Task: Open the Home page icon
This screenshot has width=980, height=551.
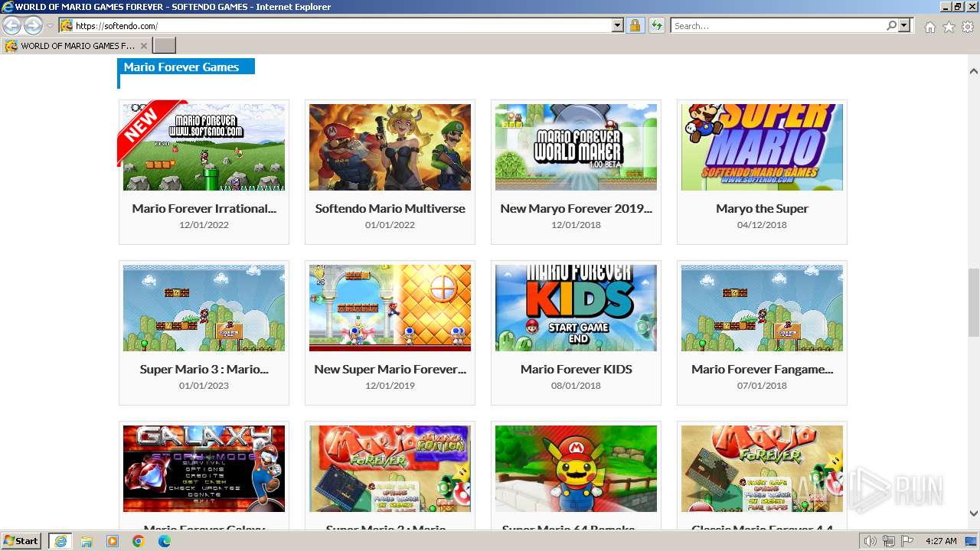Action: pos(929,27)
